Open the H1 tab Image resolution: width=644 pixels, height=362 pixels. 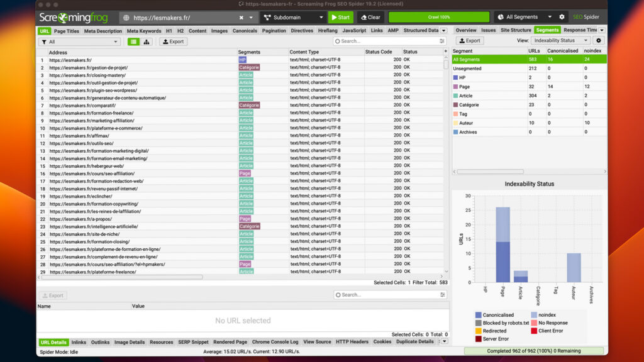click(169, 31)
